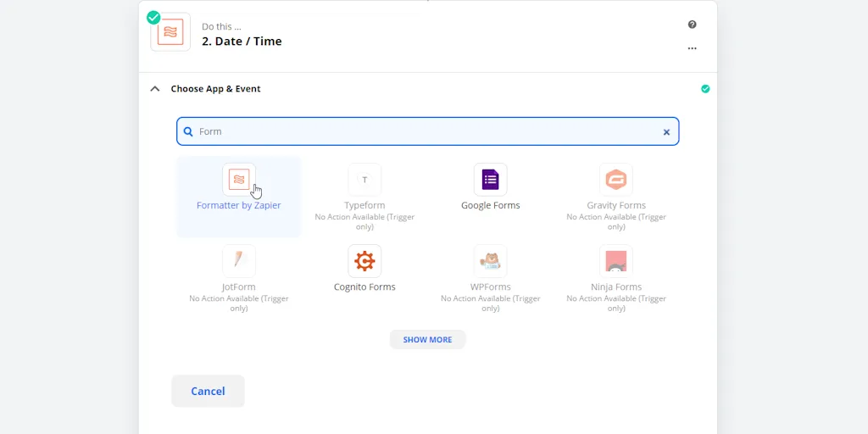Viewport: 868px width, 434px height.
Task: Click into the app search field
Action: click(x=428, y=131)
